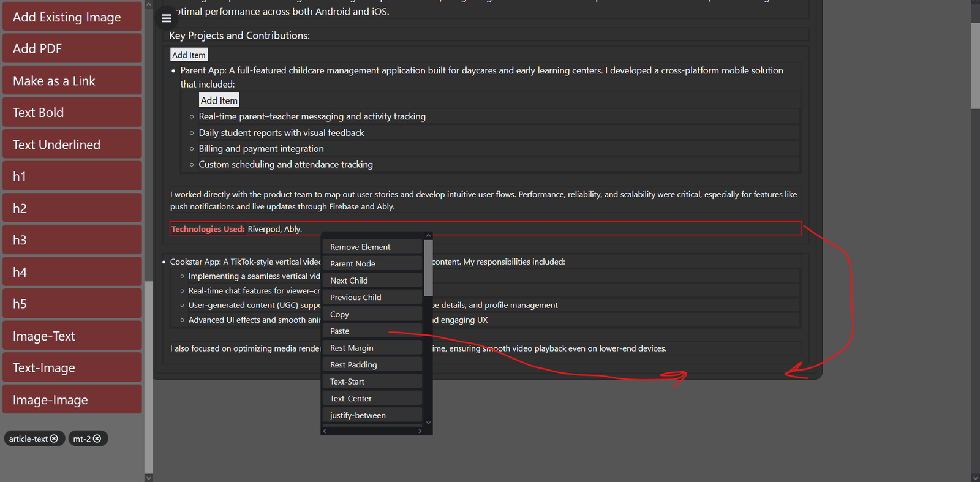
Task: Click the page scrollbar down arrow at far right
Action: click(975, 478)
